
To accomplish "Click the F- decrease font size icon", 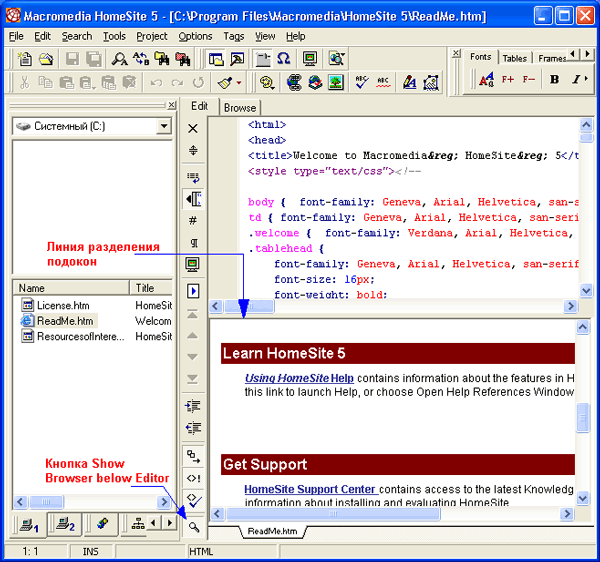I will click(529, 80).
